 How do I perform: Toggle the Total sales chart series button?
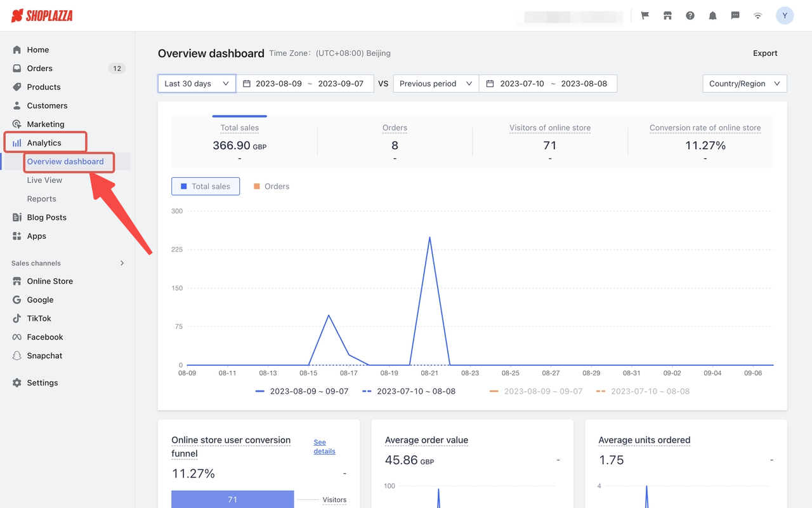tap(206, 186)
